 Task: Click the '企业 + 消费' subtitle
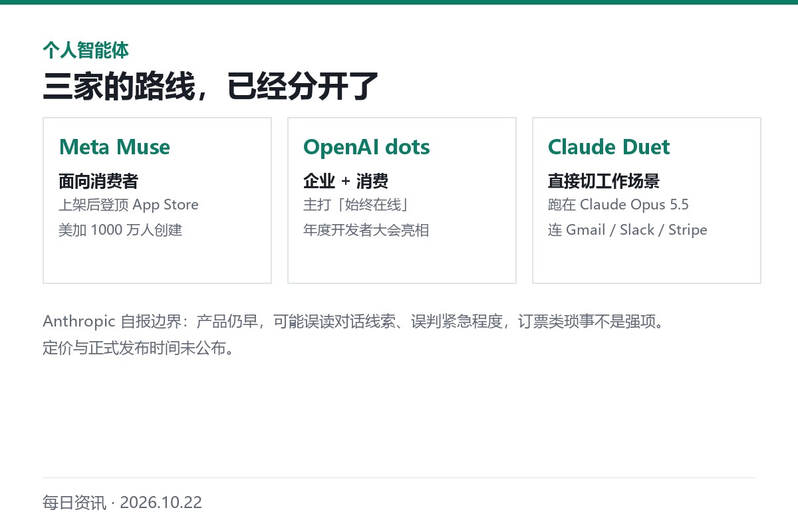click(346, 181)
